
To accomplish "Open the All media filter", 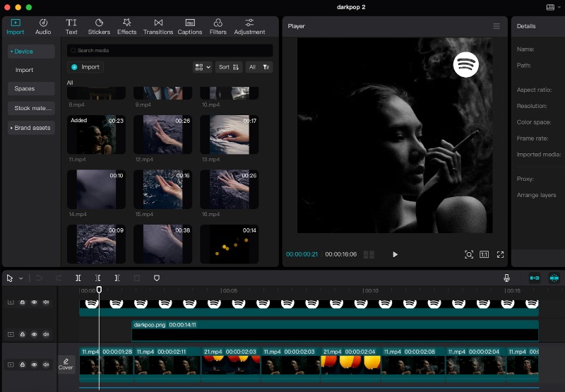I will 259,67.
